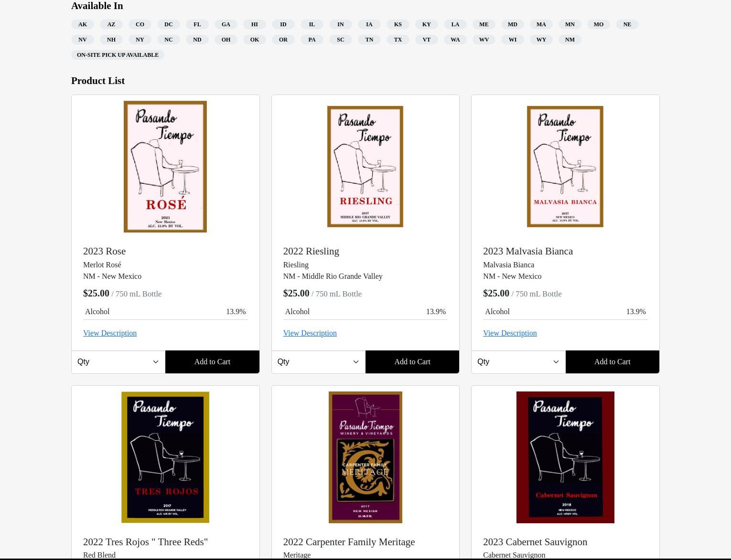Click the 2022 Carpenter Family Meritage title
The image size is (731, 560).
pos(349,542)
